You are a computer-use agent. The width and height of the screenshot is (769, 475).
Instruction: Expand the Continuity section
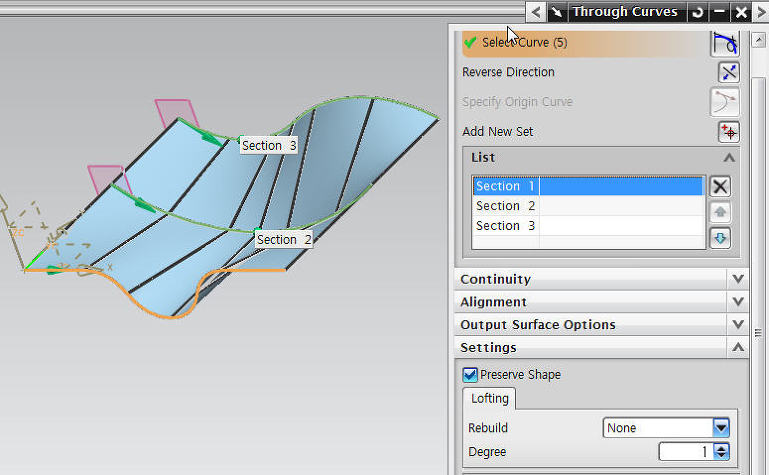[738, 279]
